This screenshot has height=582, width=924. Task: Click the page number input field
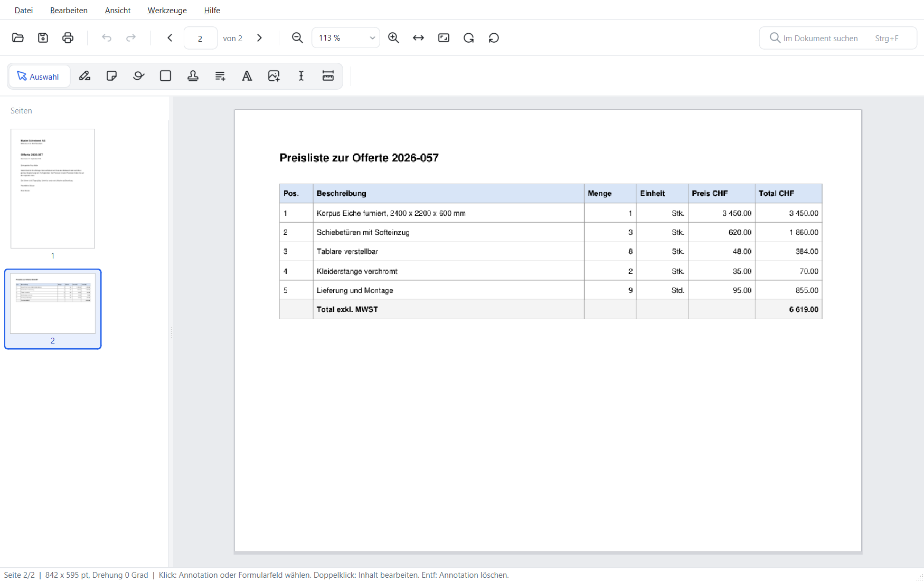(200, 38)
